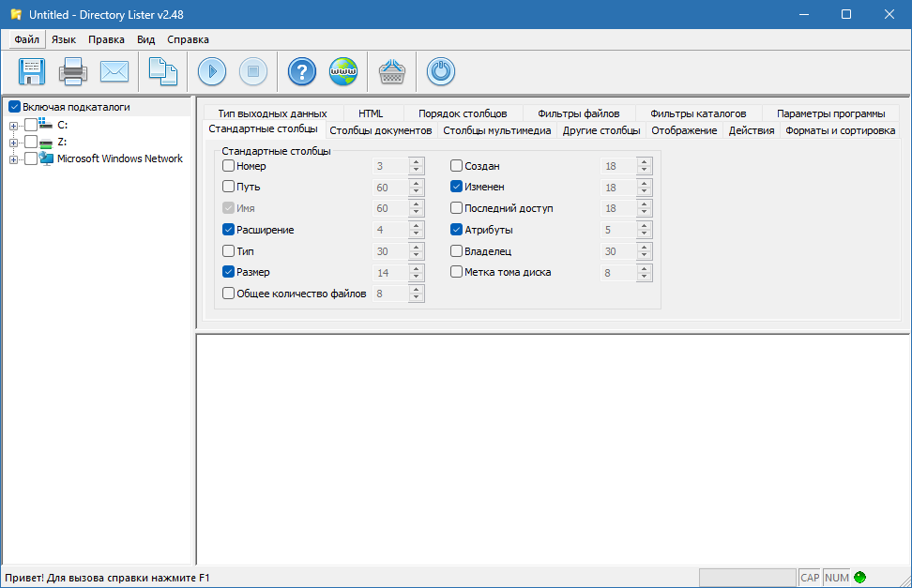Open the Справка menu
Screen dimensions: 912x588
(x=188, y=39)
